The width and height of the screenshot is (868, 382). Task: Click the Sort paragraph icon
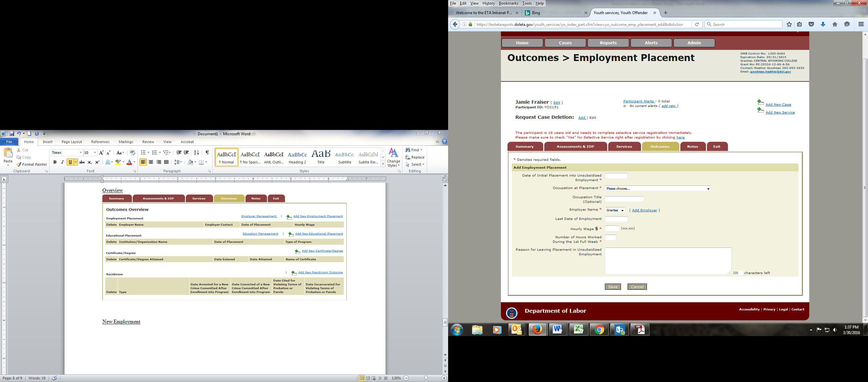[196, 153]
